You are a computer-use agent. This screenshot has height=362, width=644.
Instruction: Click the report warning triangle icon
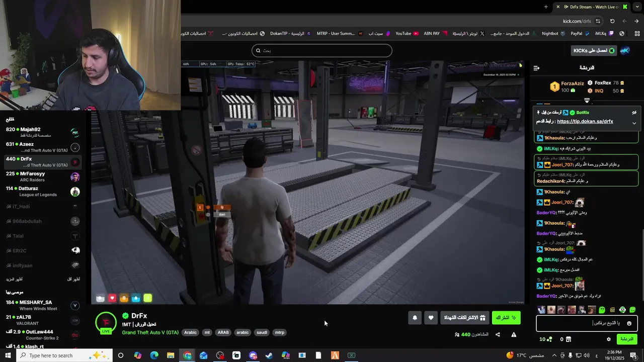[514, 334]
